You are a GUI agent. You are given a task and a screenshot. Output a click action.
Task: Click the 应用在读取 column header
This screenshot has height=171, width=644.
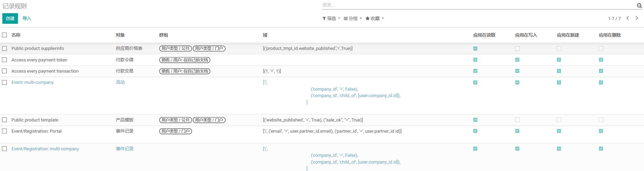tap(484, 35)
